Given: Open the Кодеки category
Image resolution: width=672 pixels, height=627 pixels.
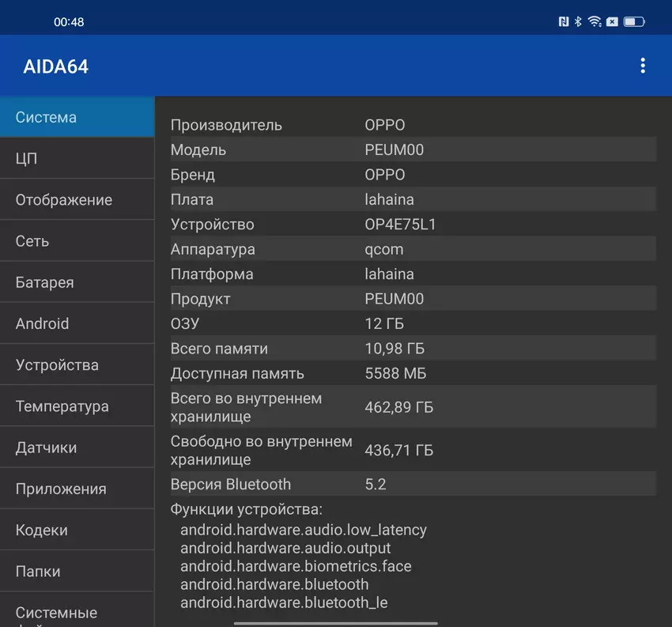Looking at the screenshot, I should coord(77,530).
